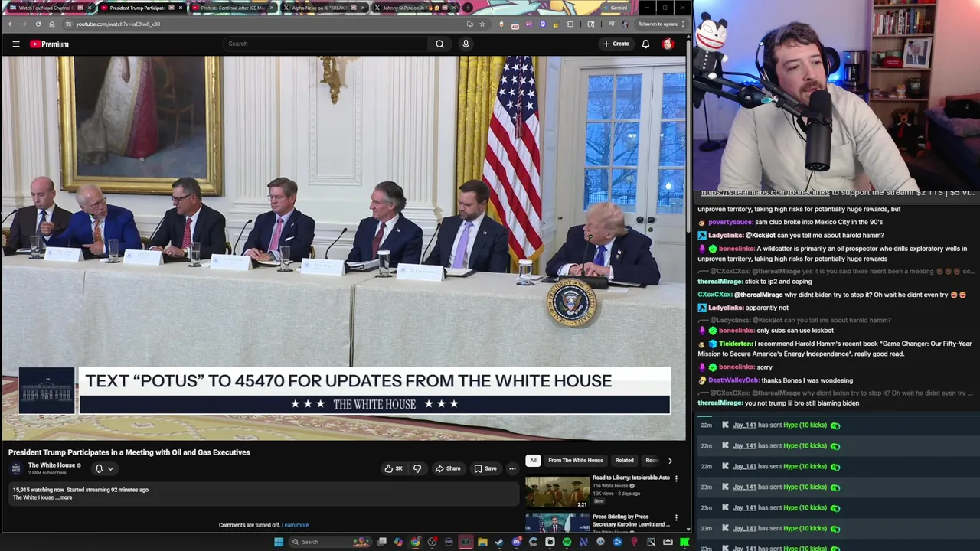This screenshot has width=980, height=551.
Task: Open YouTube notifications bell in header
Action: coord(645,44)
